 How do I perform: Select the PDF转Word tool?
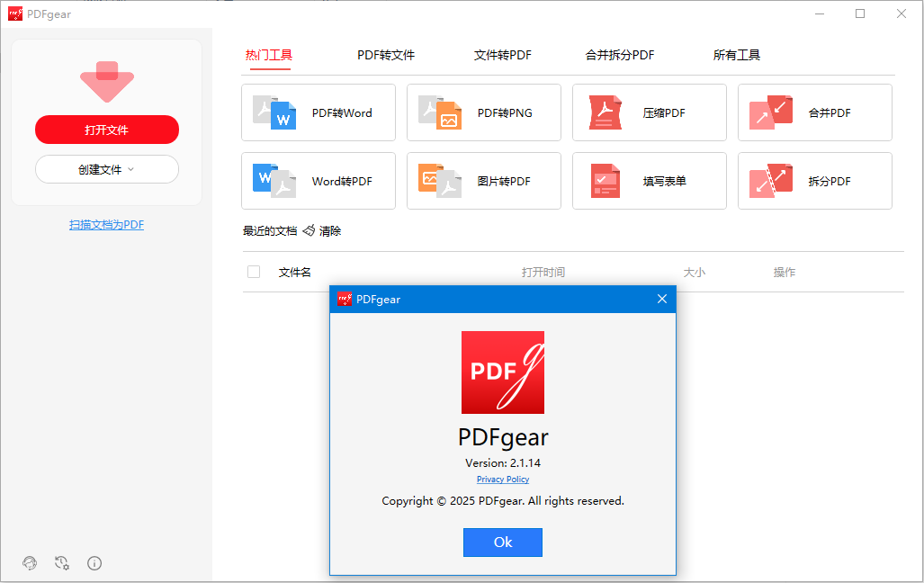[x=318, y=112]
